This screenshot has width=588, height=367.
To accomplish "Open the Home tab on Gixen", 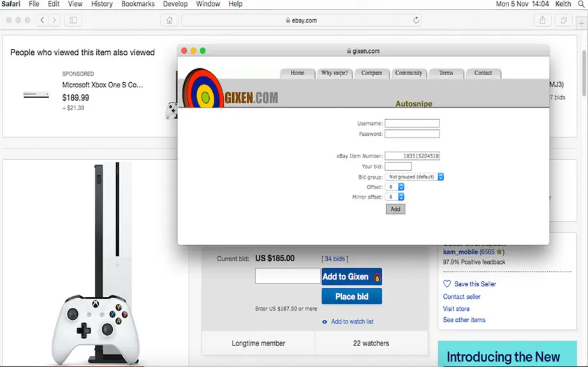I will click(x=297, y=73).
